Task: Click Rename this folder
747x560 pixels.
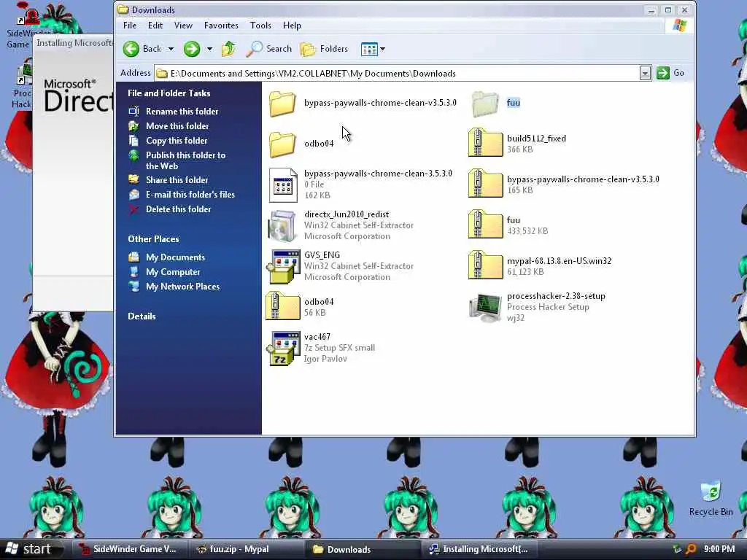Action: coord(182,112)
